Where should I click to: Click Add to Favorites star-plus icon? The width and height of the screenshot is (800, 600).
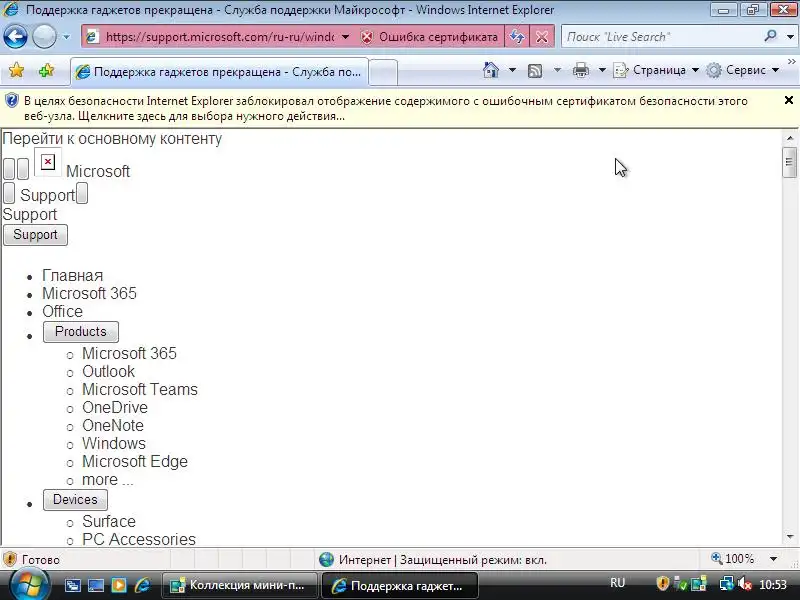[x=46, y=70]
